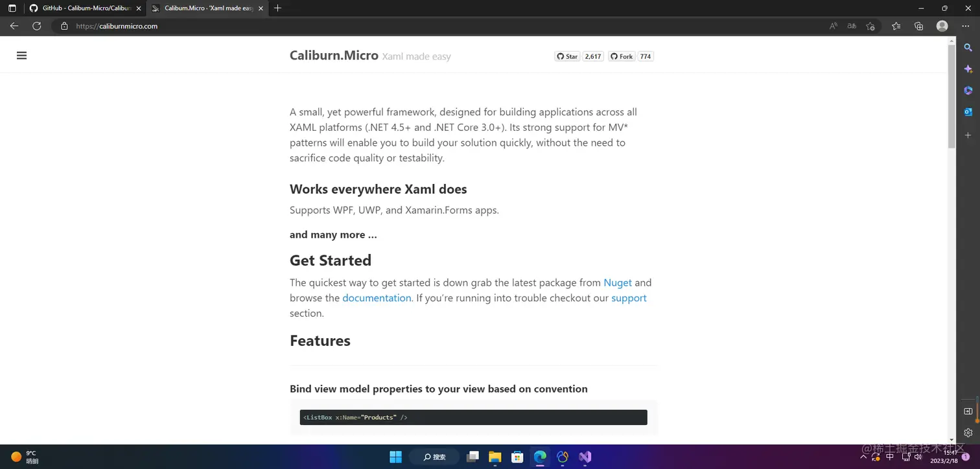Click the GitHub Star button
The image size is (980, 469).
tap(567, 56)
